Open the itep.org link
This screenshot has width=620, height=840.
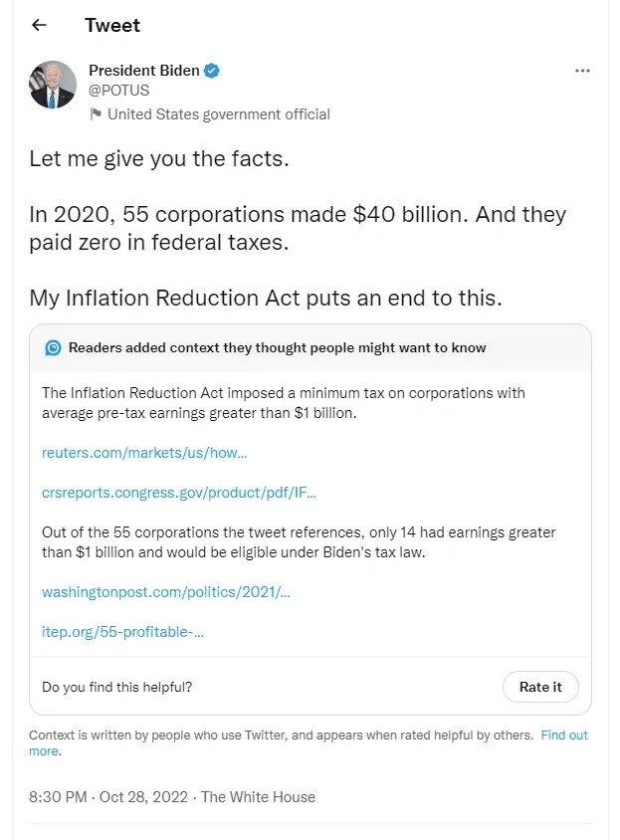click(122, 631)
